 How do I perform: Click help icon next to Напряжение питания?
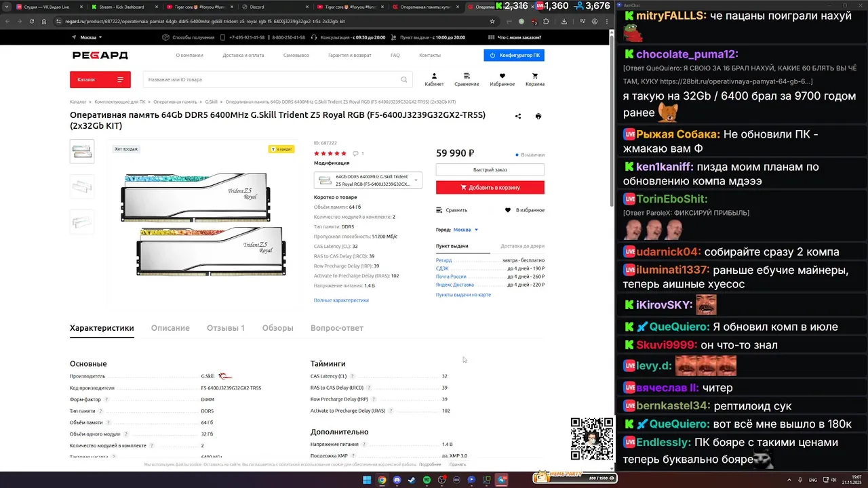point(363,445)
